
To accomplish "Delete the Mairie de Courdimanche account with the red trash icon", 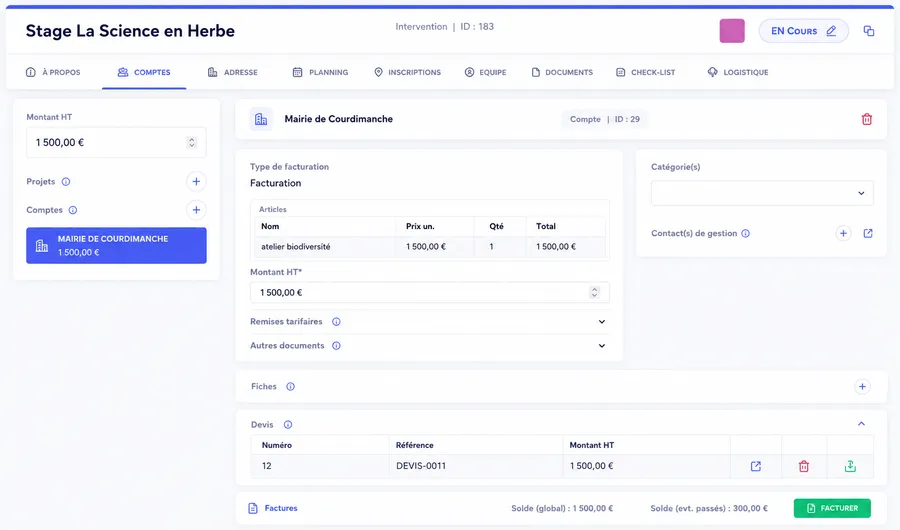I will 867,119.
